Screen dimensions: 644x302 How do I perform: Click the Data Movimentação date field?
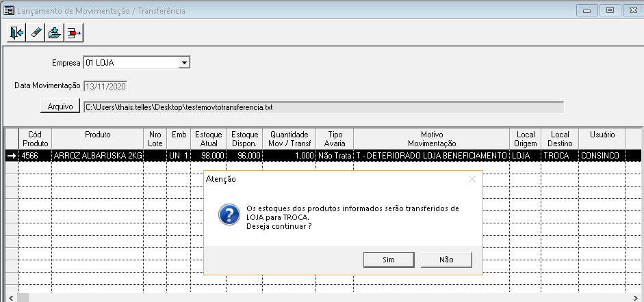[x=106, y=87]
